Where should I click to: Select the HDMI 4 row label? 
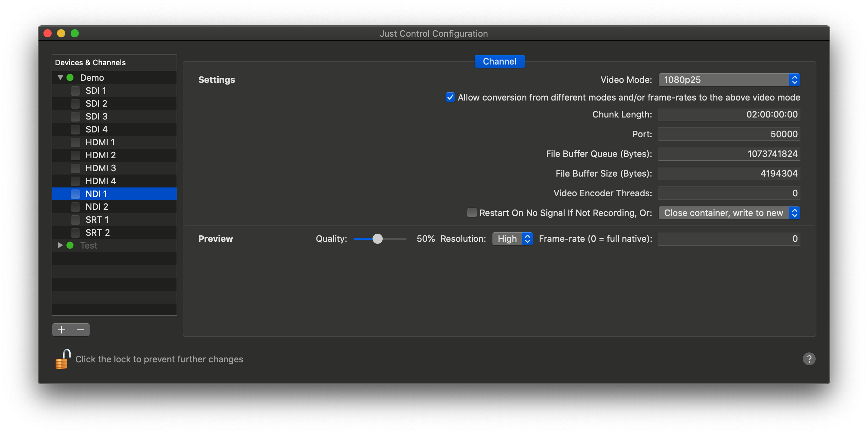[x=101, y=181]
